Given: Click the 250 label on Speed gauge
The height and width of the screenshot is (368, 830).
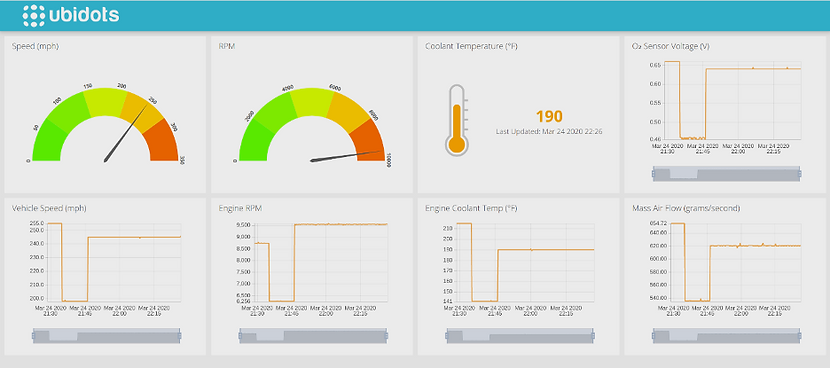Looking at the screenshot, I should pos(152,101).
